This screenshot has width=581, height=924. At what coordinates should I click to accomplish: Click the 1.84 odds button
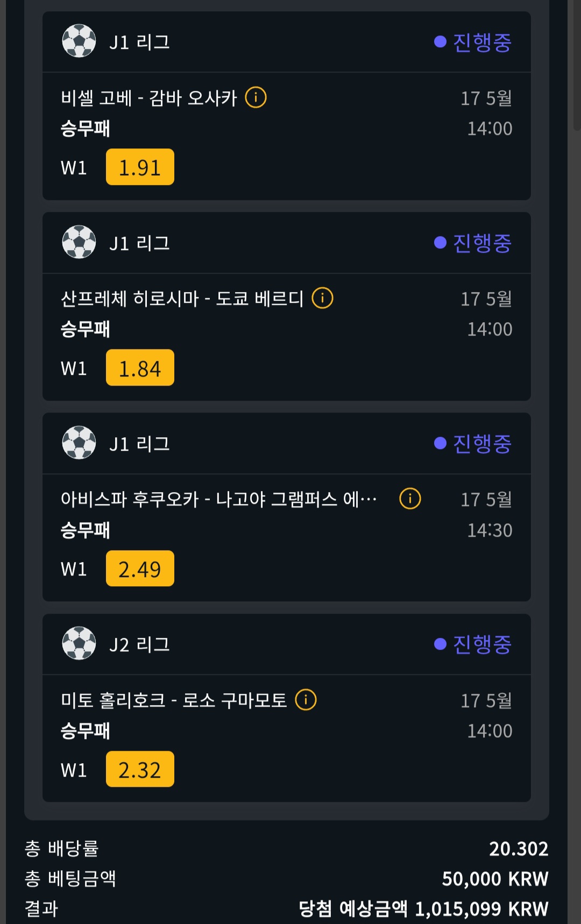tap(140, 368)
